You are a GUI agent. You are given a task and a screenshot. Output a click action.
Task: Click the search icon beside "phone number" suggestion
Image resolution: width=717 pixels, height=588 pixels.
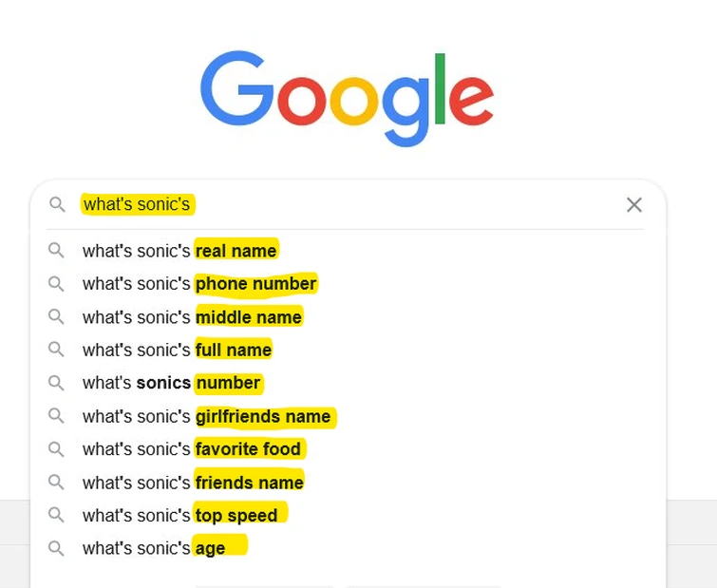click(57, 283)
